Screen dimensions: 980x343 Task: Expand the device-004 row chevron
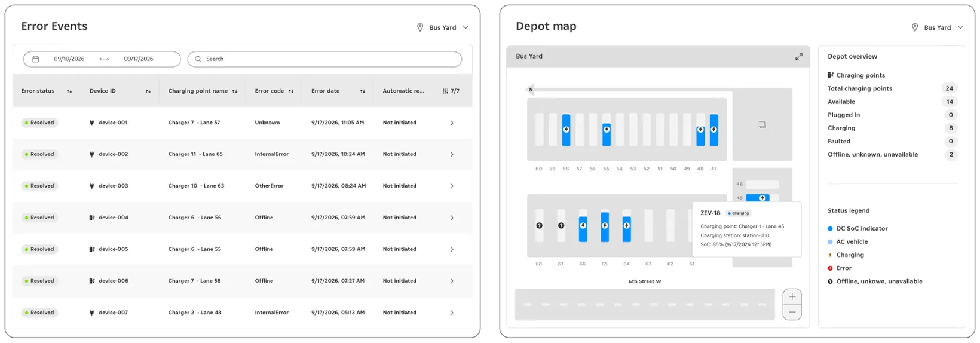coord(452,218)
